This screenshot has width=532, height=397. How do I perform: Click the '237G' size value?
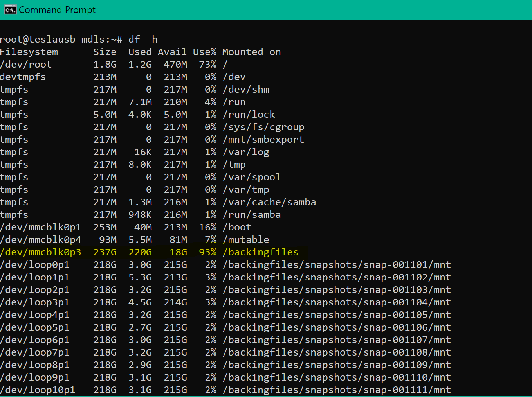click(x=105, y=252)
